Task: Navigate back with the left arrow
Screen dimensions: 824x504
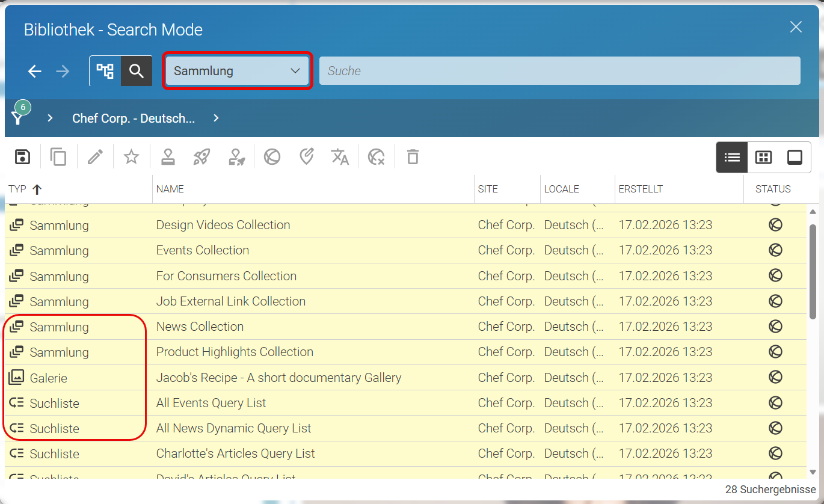Action: [x=35, y=72]
